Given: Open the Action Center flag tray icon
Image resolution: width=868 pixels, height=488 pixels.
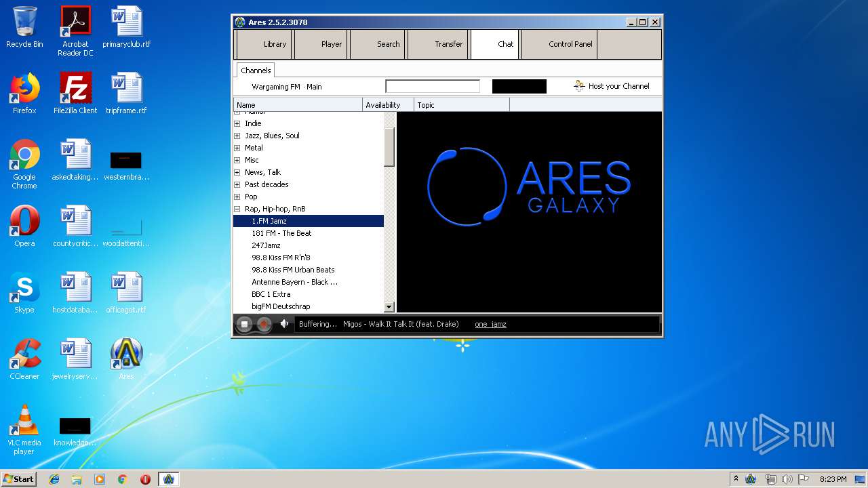Looking at the screenshot, I should tap(803, 479).
